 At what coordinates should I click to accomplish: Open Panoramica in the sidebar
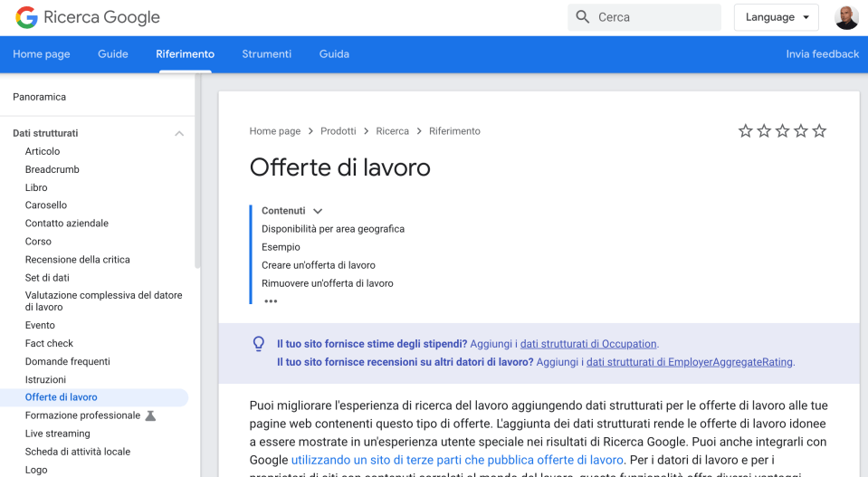click(39, 97)
